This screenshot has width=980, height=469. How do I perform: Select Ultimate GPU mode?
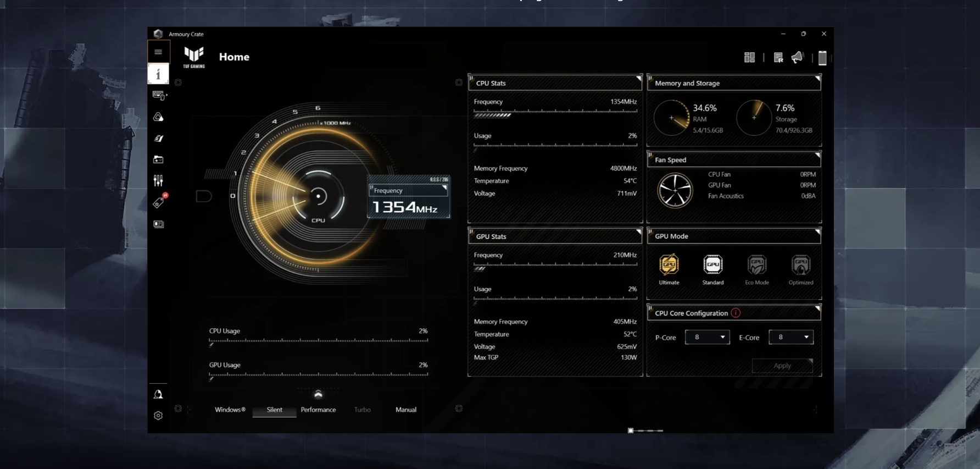click(x=669, y=269)
